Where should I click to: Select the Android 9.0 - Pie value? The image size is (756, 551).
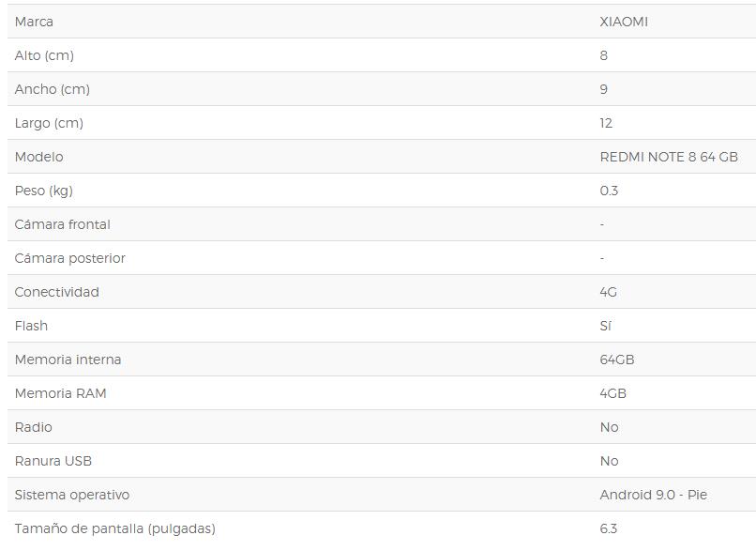(x=654, y=495)
